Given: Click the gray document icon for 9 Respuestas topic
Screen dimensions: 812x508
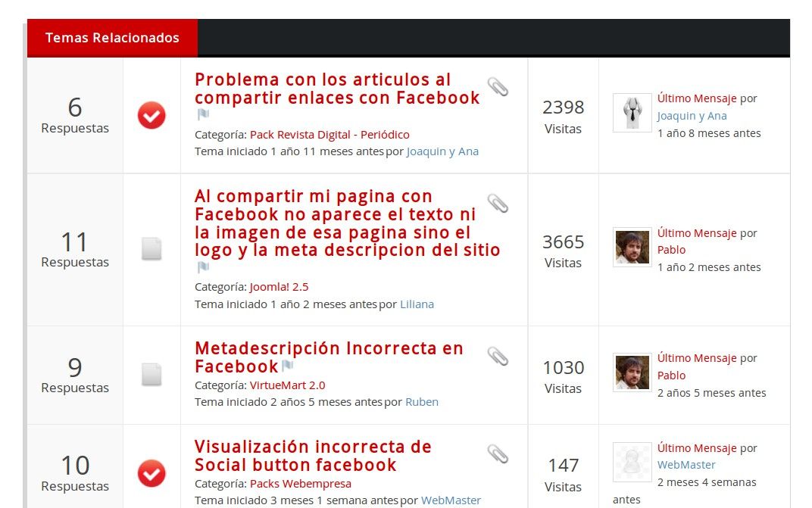Looking at the screenshot, I should pyautogui.click(x=151, y=375).
